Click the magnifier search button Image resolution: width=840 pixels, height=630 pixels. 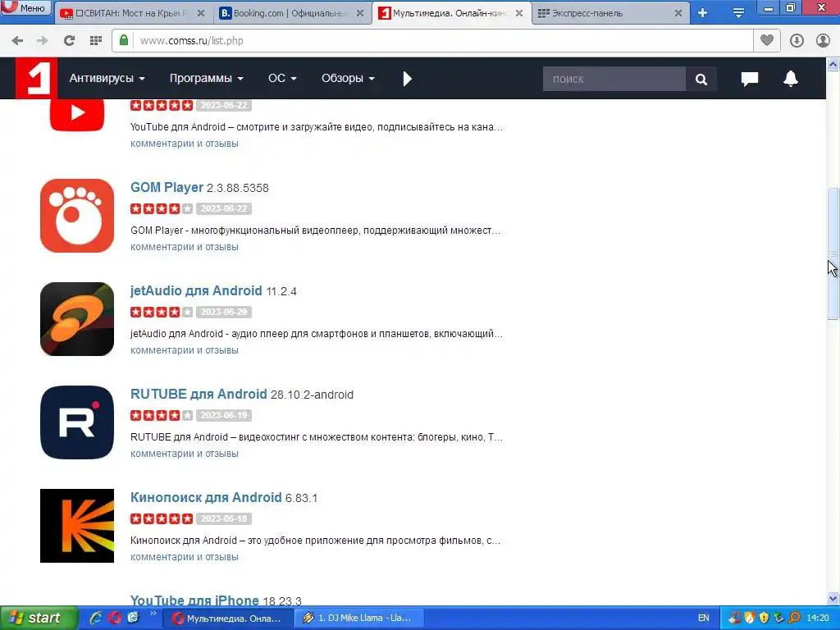pyautogui.click(x=701, y=79)
